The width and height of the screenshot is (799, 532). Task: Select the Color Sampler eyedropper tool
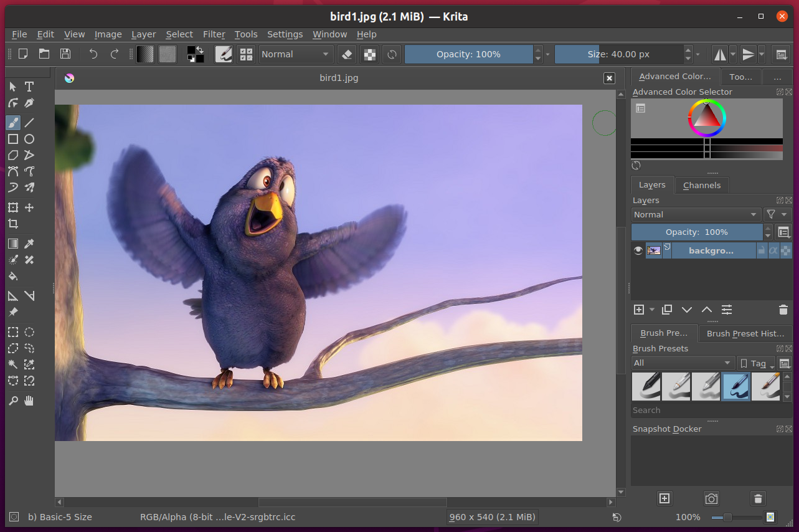pos(29,244)
